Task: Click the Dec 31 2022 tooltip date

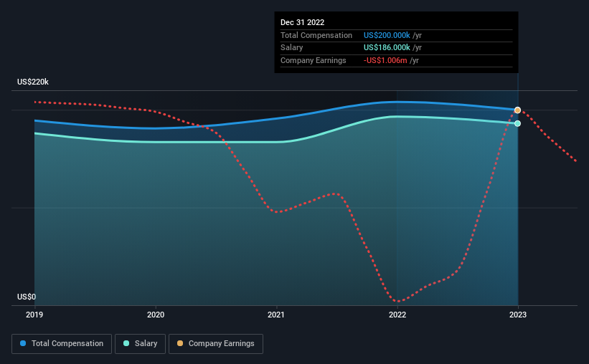Action: 302,22
